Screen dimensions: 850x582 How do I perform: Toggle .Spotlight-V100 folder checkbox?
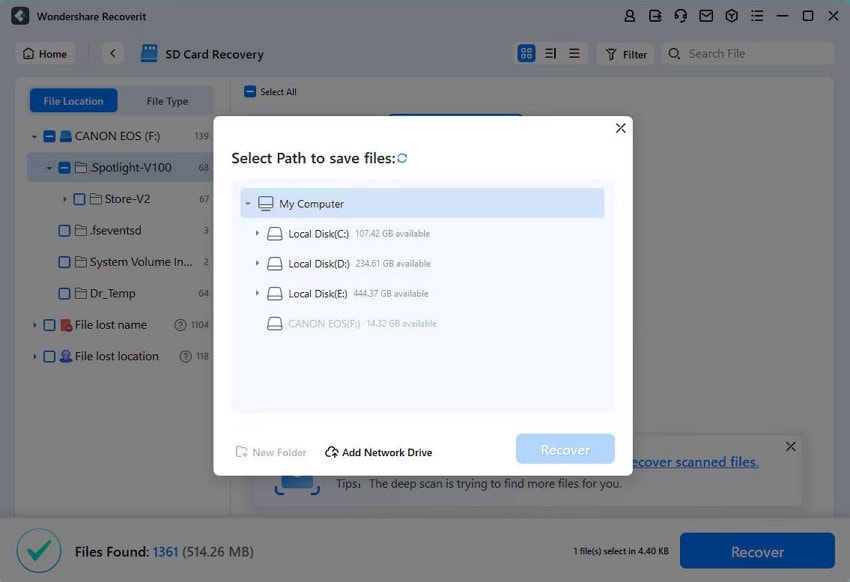coord(64,167)
